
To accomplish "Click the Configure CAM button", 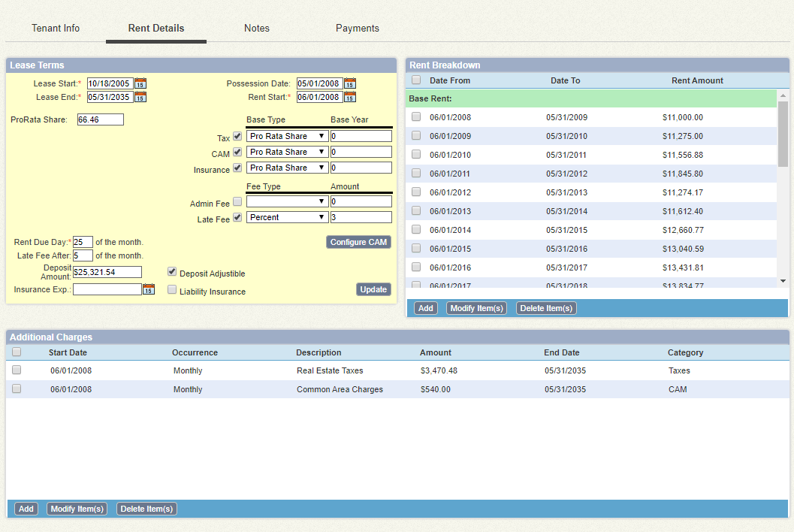I will click(x=358, y=241).
